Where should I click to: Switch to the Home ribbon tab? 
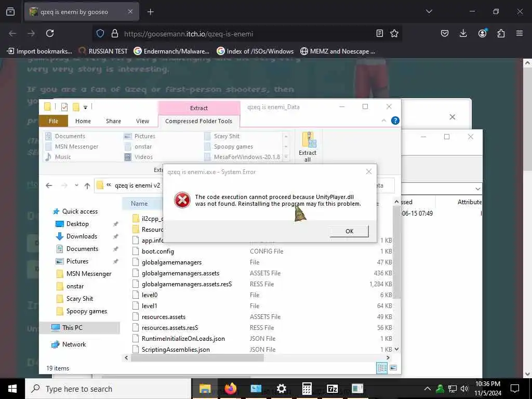[x=83, y=121]
